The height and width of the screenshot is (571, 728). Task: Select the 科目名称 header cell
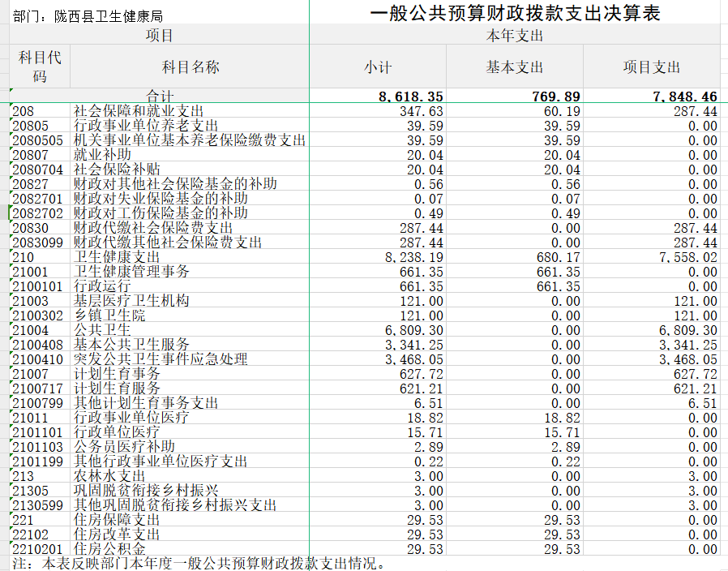191,67
